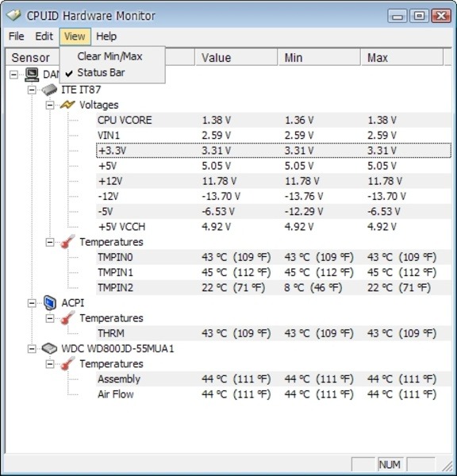Click the WDC hard drive icon
This screenshot has width=457, height=476.
click(x=49, y=348)
